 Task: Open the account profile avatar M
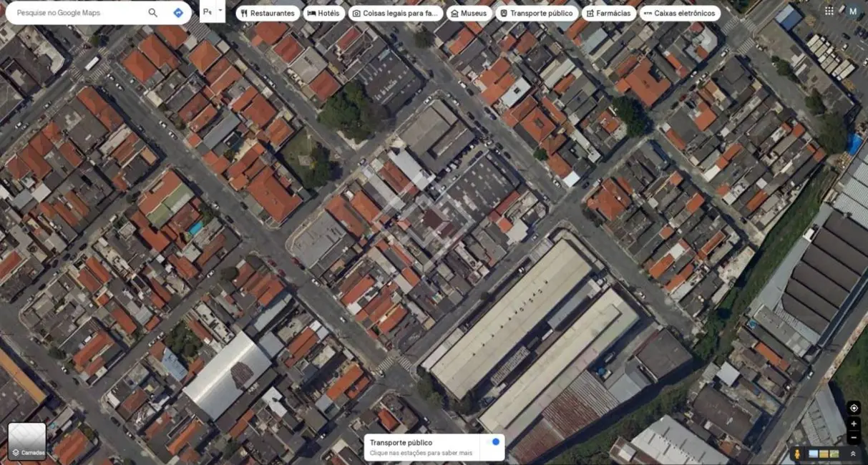852,11
